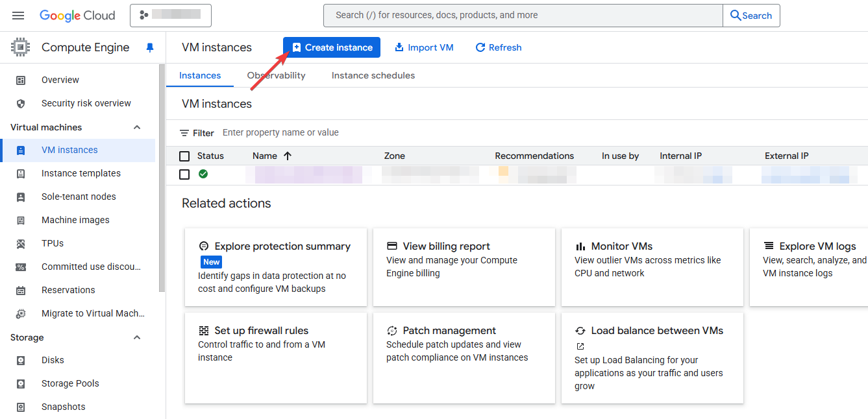
Task: Click the Snapshots sidebar icon
Action: 21,407
